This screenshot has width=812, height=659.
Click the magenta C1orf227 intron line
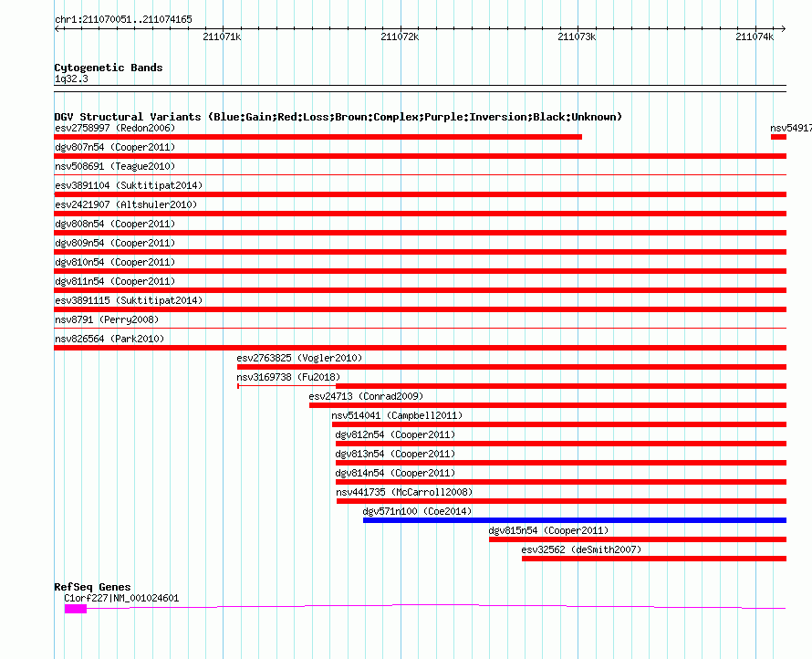point(436,604)
